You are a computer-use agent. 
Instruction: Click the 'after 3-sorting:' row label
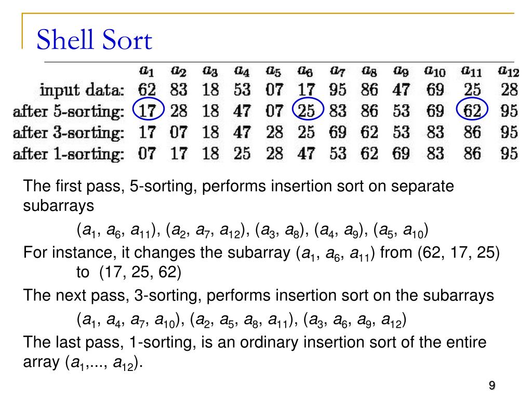[x=69, y=132]
